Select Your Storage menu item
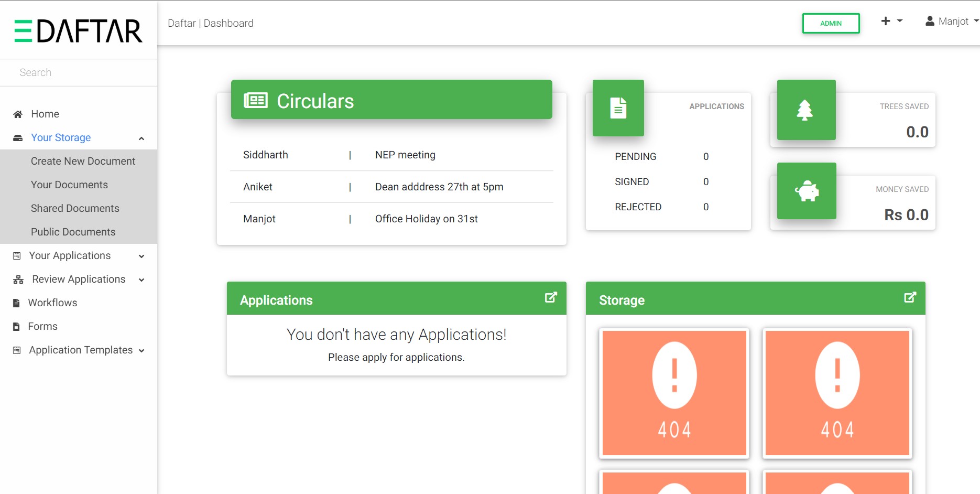980x494 pixels. click(x=61, y=137)
